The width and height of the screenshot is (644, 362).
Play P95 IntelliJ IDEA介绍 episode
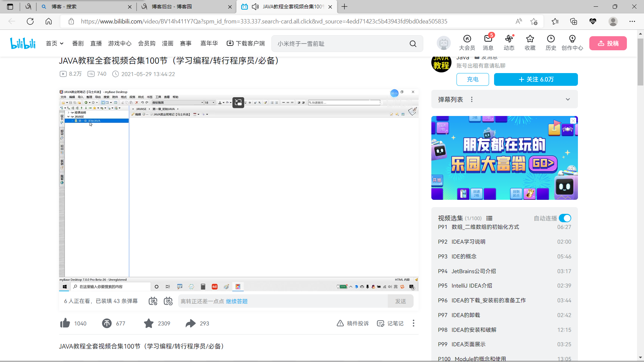point(472,286)
